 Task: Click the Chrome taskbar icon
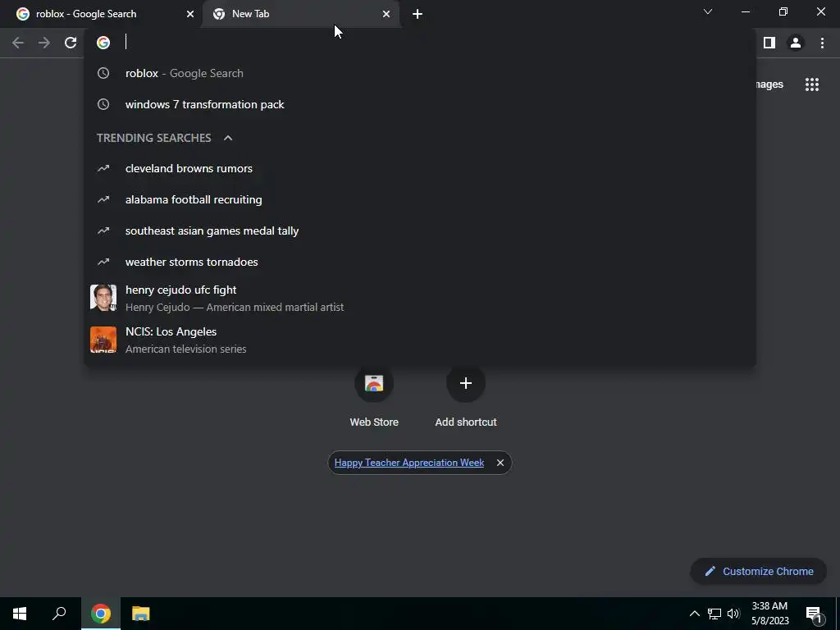click(x=101, y=614)
